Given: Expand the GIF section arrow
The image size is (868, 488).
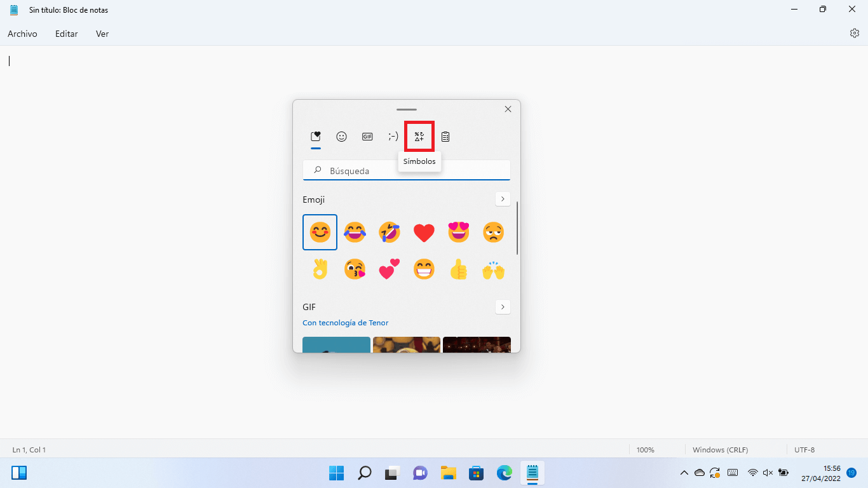Looking at the screenshot, I should click(503, 307).
